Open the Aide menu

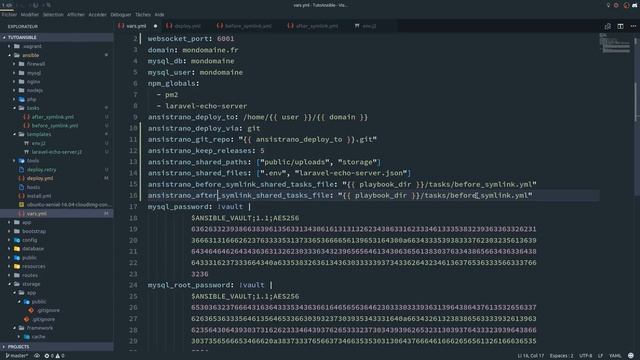tap(159, 14)
